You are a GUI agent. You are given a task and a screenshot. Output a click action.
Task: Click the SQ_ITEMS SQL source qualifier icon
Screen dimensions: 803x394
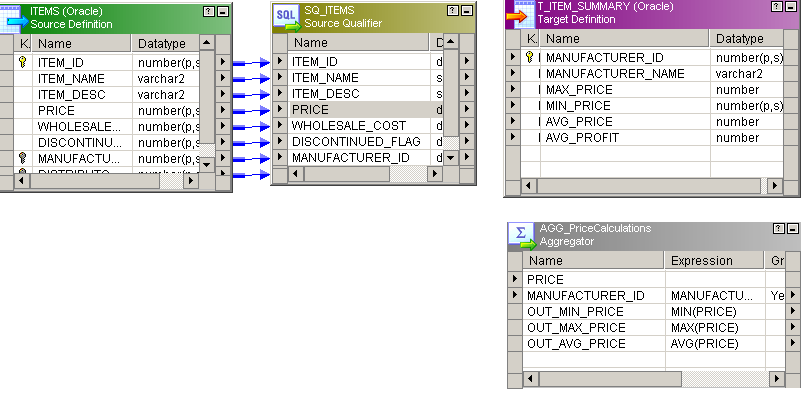coord(286,18)
